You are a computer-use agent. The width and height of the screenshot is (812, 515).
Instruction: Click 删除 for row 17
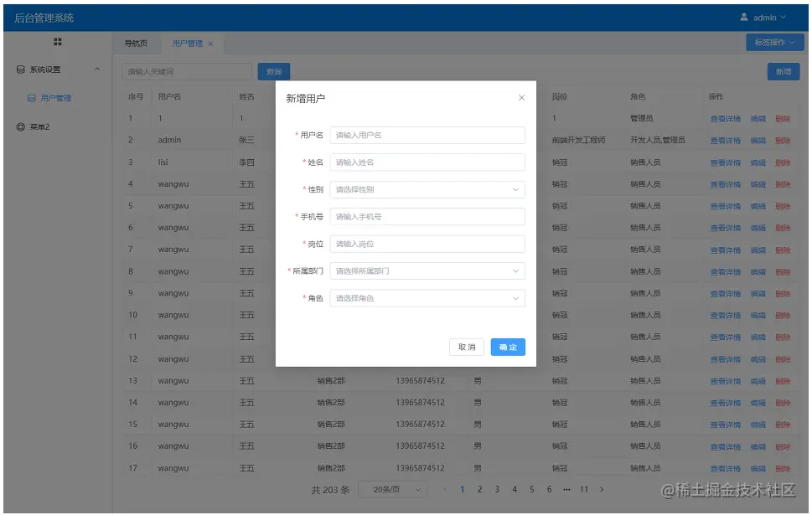coord(783,468)
